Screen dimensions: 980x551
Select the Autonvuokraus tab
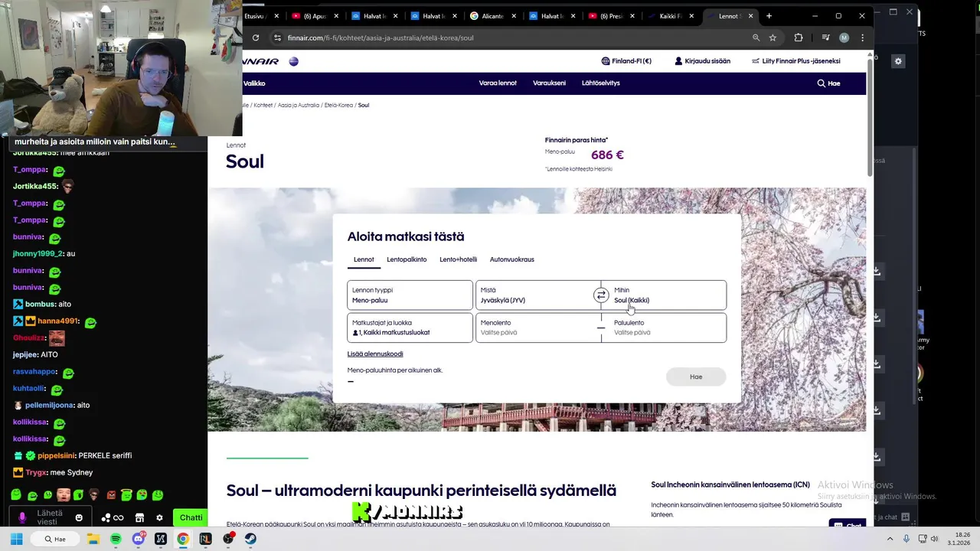click(x=512, y=259)
